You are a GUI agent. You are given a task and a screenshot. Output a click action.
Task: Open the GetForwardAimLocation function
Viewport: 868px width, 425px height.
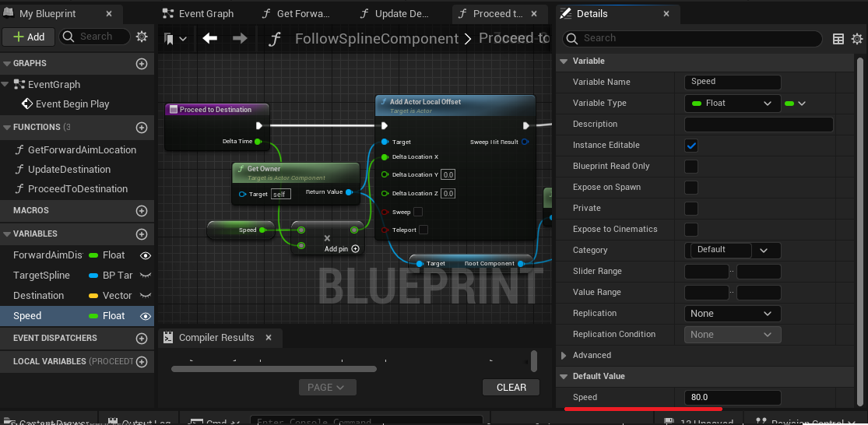(x=82, y=150)
